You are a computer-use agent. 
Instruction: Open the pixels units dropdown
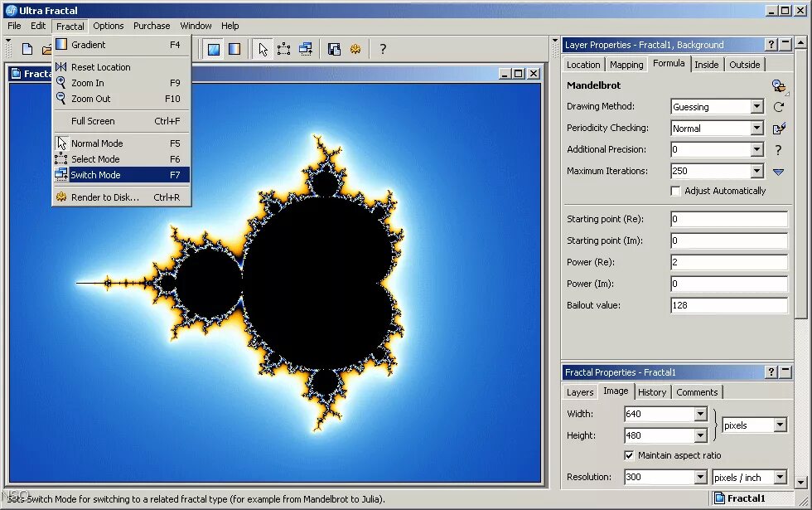coord(781,425)
